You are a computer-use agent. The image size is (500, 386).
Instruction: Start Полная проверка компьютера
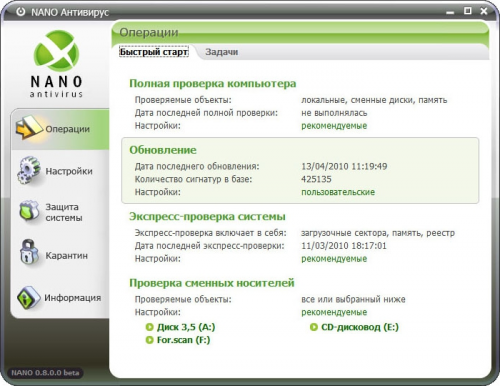click(x=213, y=83)
